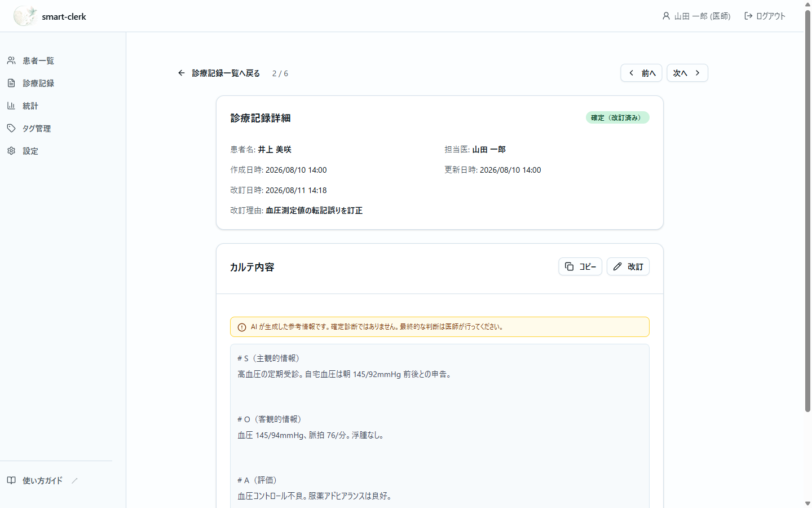812x508 pixels.
Task: Click revision reason 血圧測定値の転記誤りを訂正
Action: pos(314,211)
